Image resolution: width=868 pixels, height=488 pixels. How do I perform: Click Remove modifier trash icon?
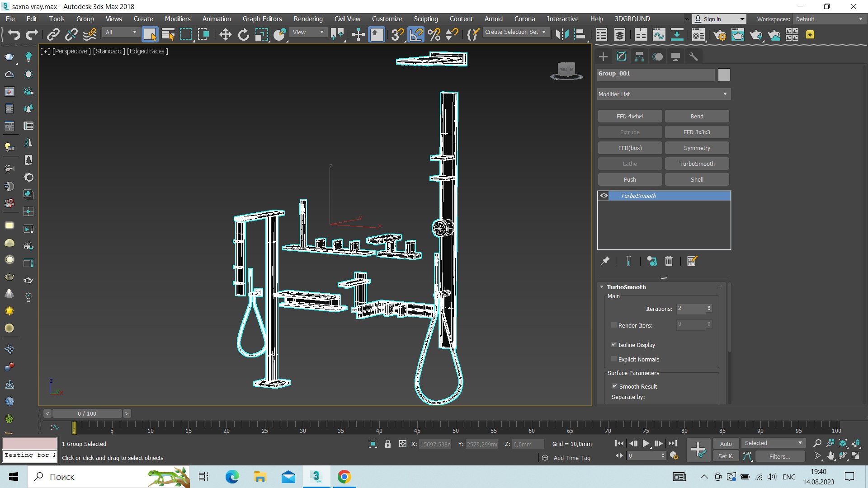tap(669, 261)
